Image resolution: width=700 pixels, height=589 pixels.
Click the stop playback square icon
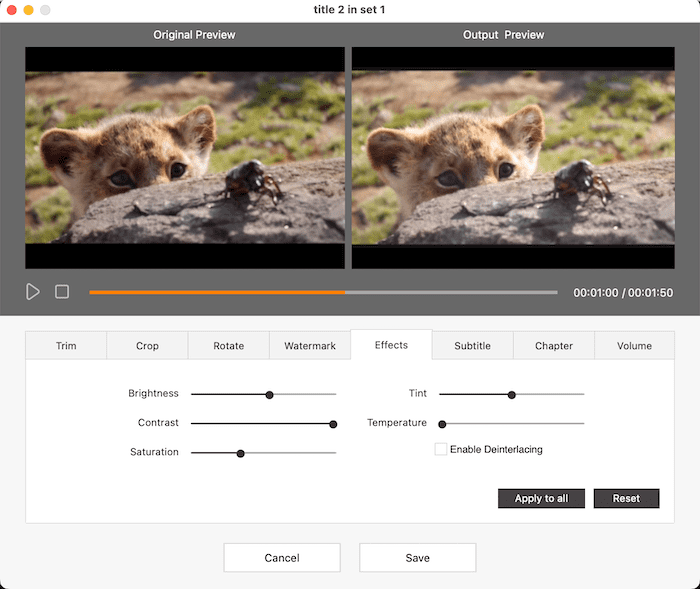click(x=62, y=292)
